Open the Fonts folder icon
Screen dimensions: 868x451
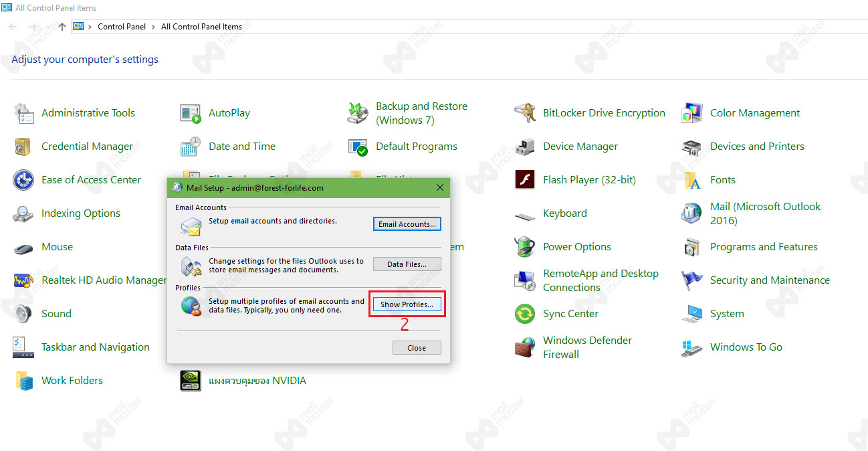pos(692,180)
